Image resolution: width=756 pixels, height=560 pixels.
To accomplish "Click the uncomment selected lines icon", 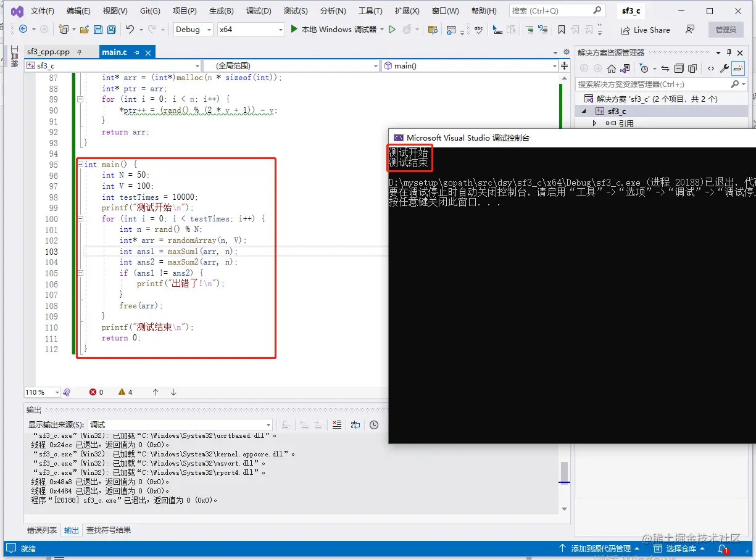I will click(542, 29).
